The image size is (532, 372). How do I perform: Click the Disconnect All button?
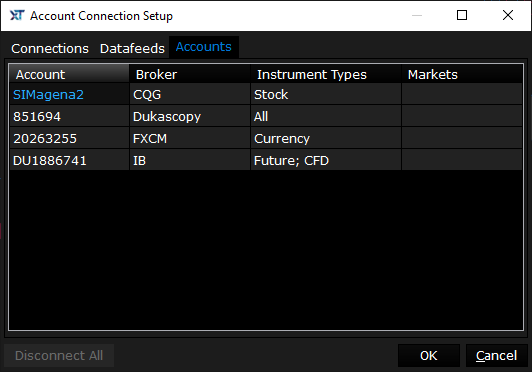(59, 355)
